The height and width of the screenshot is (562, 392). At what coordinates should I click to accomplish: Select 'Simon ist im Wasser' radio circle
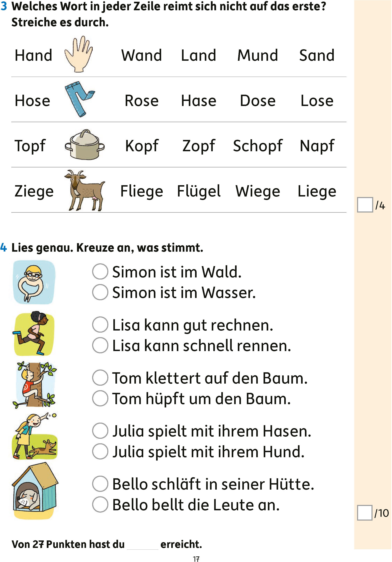(x=100, y=292)
